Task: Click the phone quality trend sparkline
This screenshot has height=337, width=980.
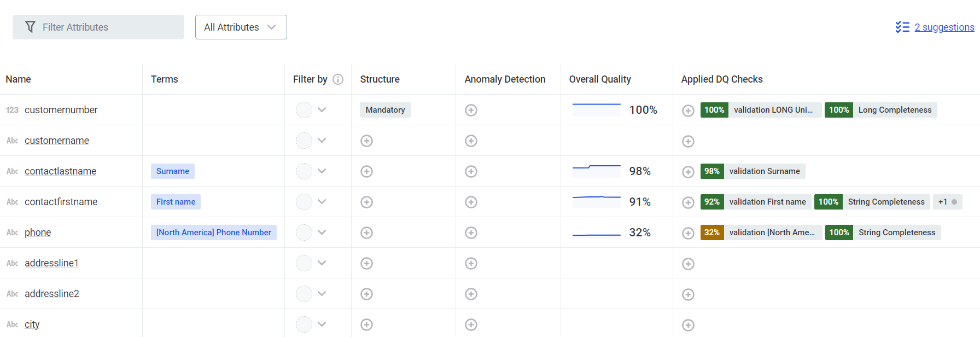Action: click(x=596, y=233)
